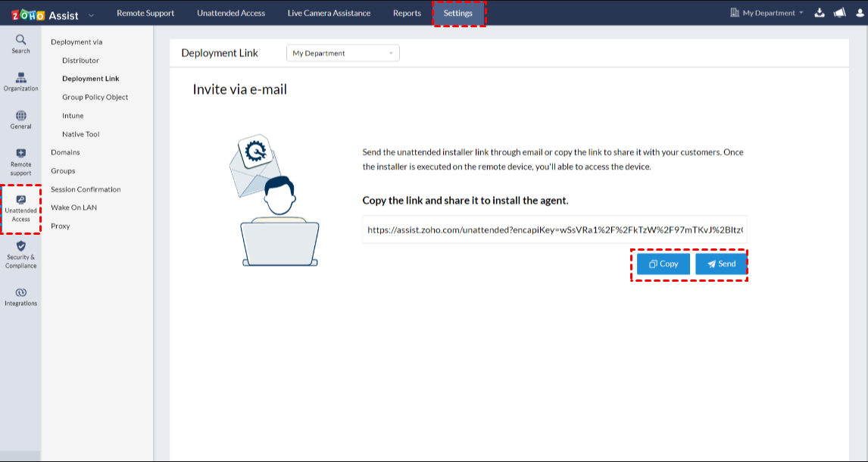Image resolution: width=868 pixels, height=462 pixels.
Task: Select the Settings tab
Action: point(457,13)
